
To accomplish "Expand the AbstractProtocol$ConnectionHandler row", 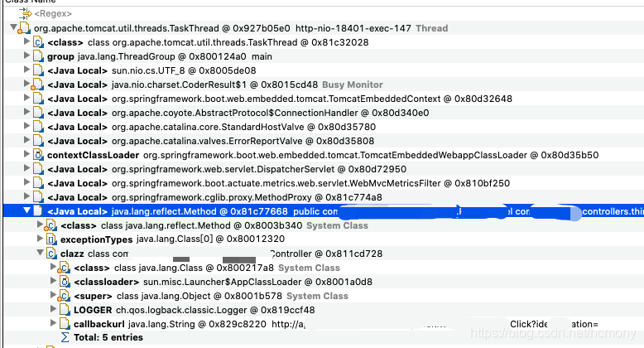I will click(x=26, y=112).
